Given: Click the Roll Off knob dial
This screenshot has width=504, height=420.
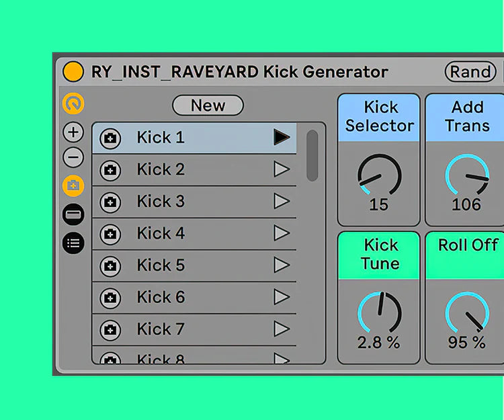Looking at the screenshot, I should coord(467,312).
